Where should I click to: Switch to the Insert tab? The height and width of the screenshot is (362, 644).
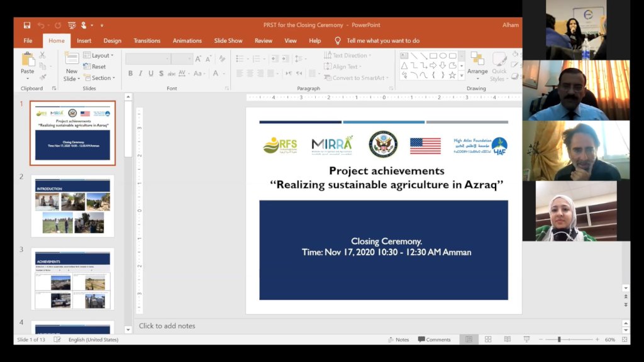pyautogui.click(x=84, y=41)
